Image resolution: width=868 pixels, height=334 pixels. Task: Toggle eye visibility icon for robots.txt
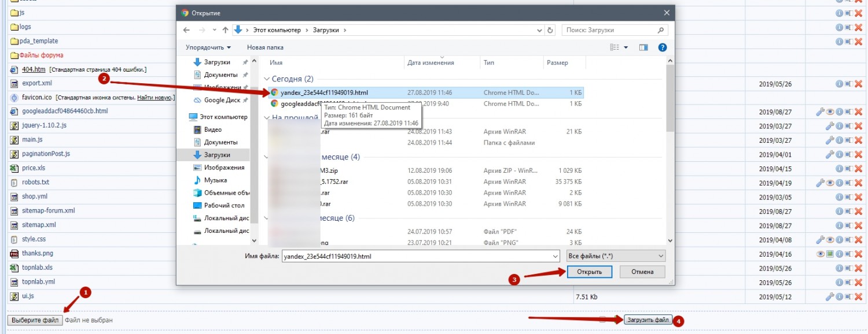pyautogui.click(x=830, y=183)
